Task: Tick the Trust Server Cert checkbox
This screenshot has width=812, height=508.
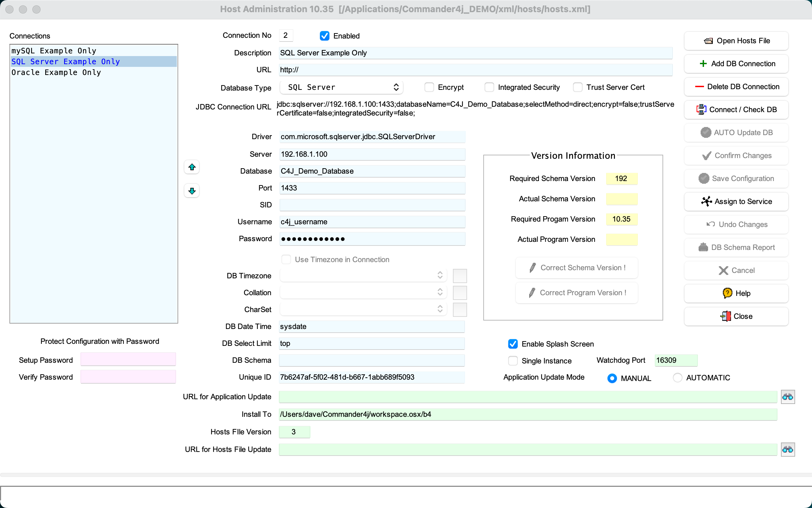Action: pos(578,87)
